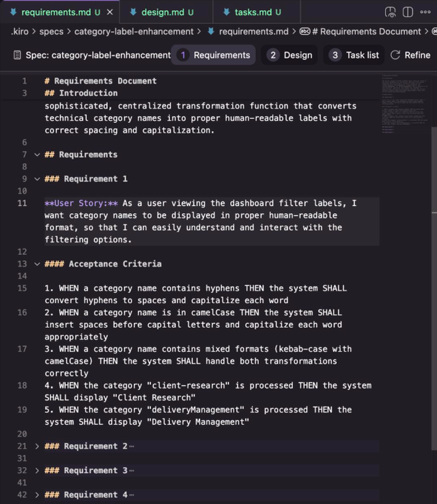The height and width of the screenshot is (504, 437).
Task: Collapse the Requirement 1 section
Action: point(37,179)
